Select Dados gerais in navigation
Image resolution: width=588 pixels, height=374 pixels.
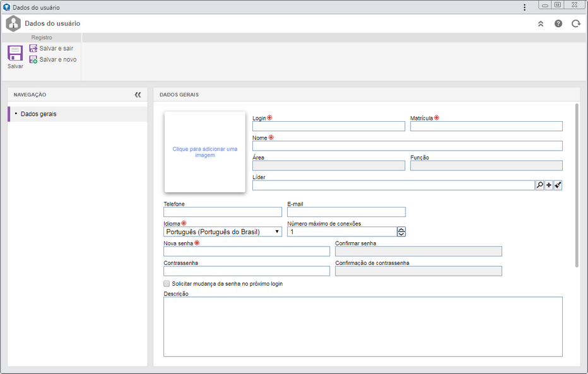point(78,114)
